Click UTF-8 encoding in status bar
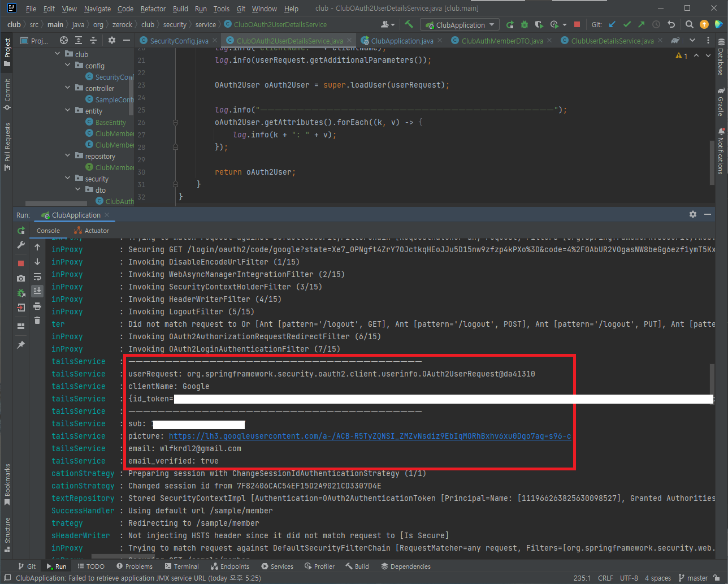Screen dimensions: 728x584 pyautogui.click(x=629, y=578)
